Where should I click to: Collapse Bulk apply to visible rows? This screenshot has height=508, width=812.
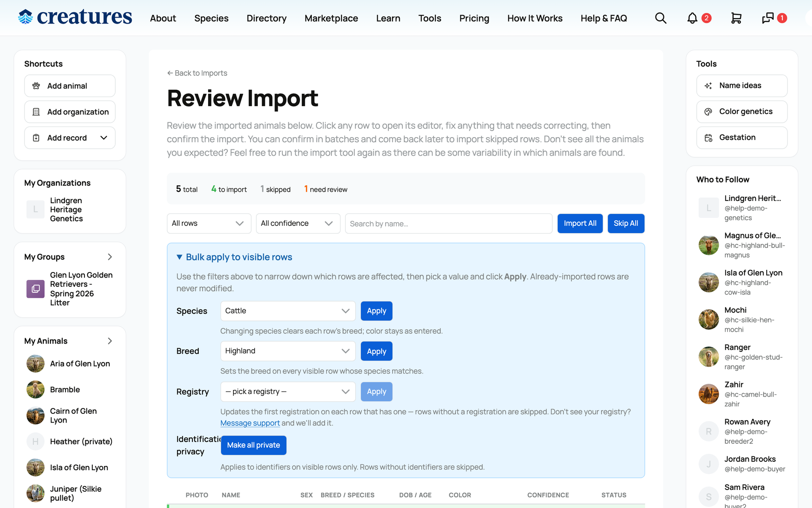click(x=234, y=257)
